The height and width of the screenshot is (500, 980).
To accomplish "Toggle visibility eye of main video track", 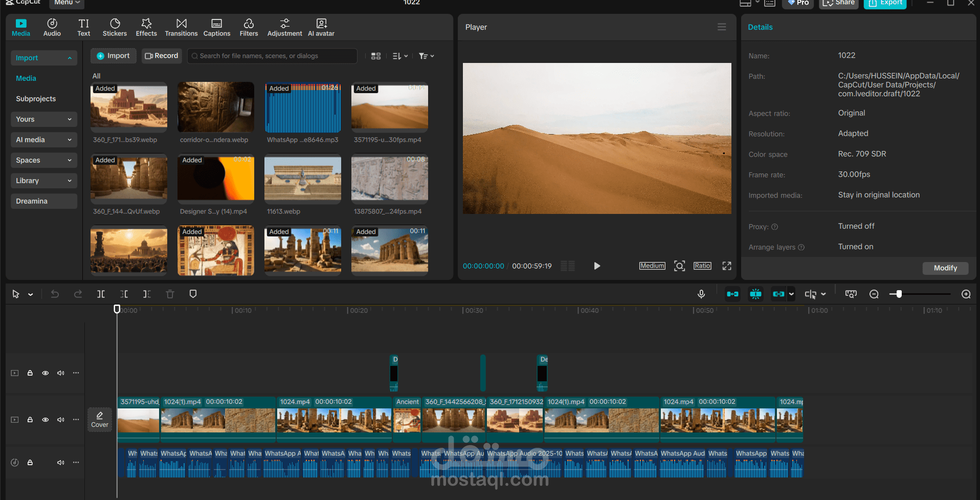I will click(46, 420).
